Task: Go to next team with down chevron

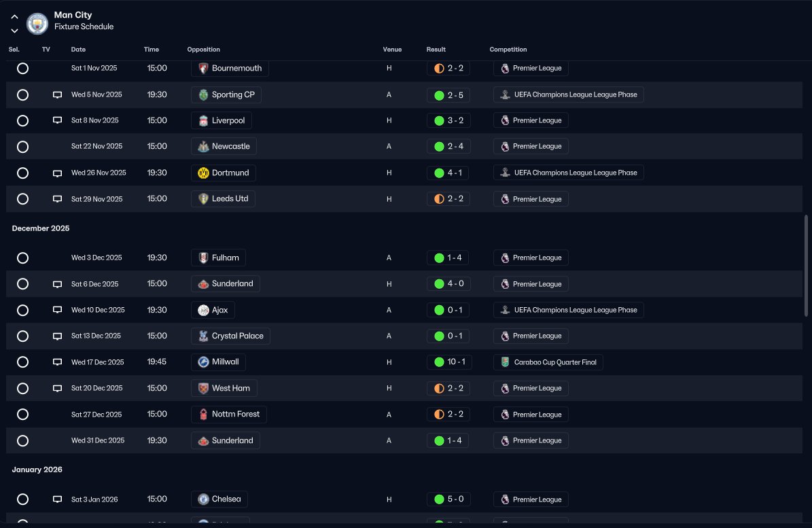Action: [14, 31]
